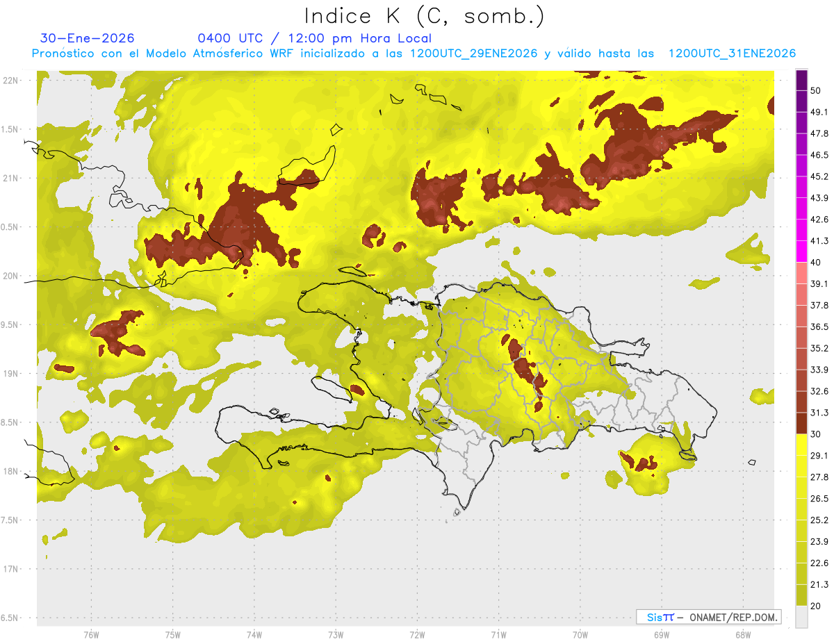Click the bright yellow segment between 29.1 and 30
This screenshot has height=644, width=834.
coord(801,445)
